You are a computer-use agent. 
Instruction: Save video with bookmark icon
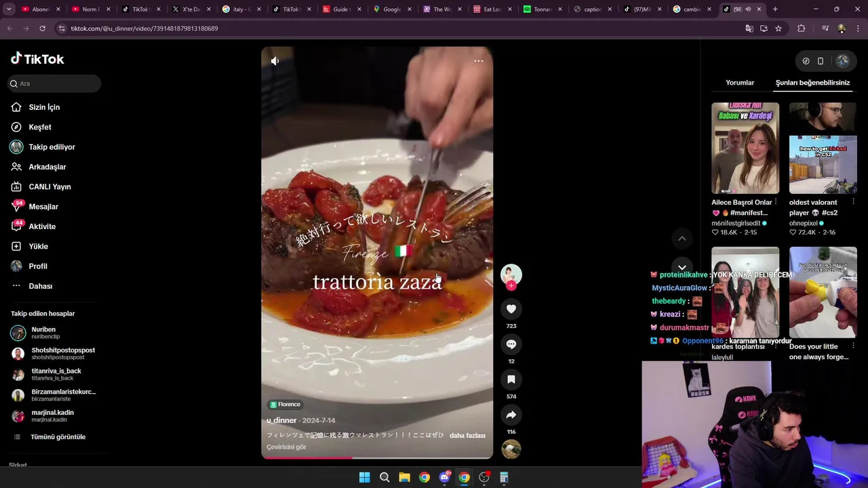[x=511, y=380]
